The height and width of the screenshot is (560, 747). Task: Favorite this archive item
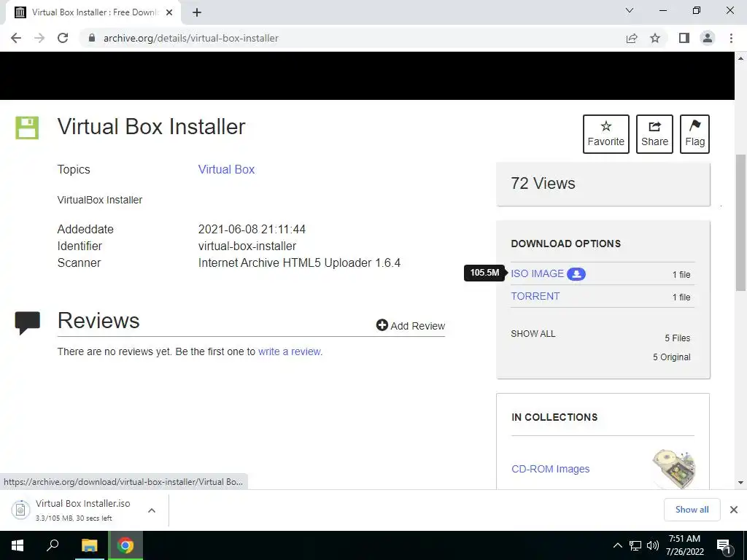click(x=606, y=134)
